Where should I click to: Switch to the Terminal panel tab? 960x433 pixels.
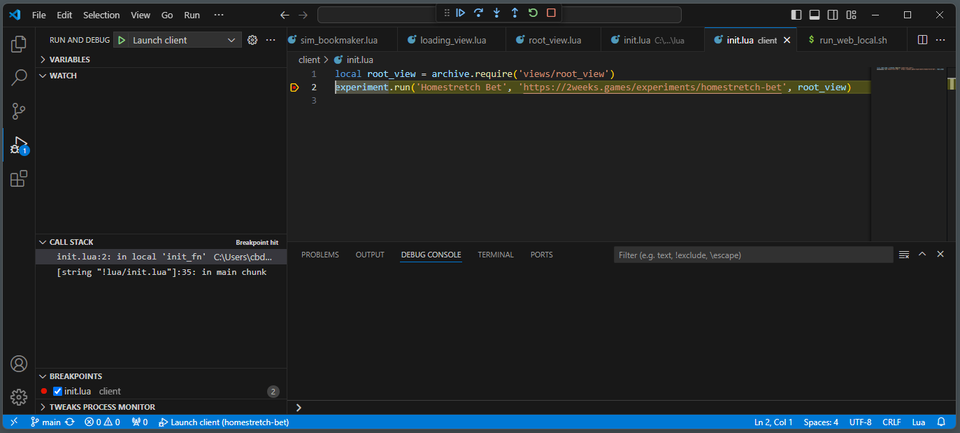pyautogui.click(x=495, y=255)
